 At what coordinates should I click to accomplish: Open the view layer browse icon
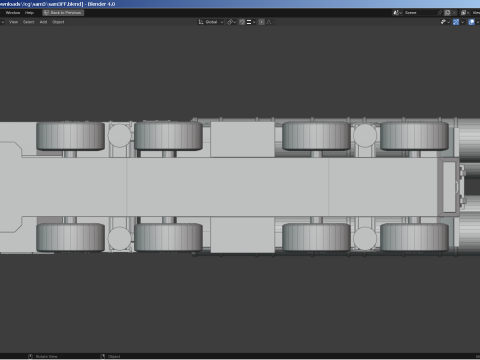(465, 13)
